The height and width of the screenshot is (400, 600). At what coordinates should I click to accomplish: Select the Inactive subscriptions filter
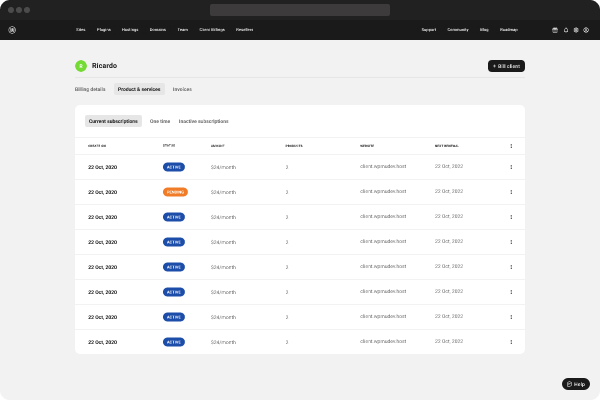tap(203, 121)
